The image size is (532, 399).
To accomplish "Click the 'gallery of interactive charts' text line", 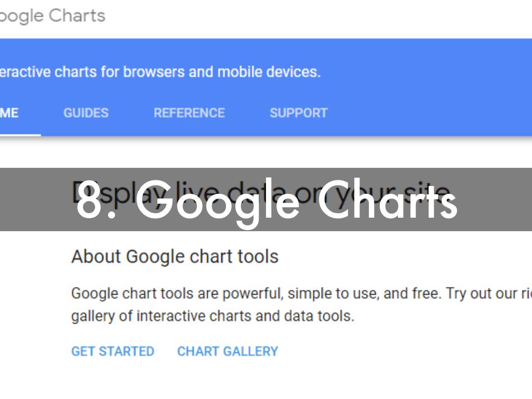I will click(x=212, y=316).
